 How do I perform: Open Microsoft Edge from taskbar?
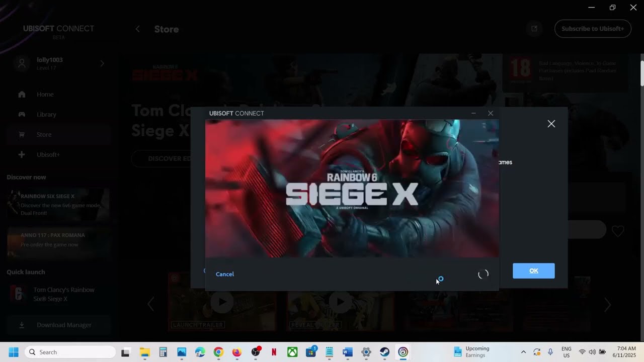(200, 352)
